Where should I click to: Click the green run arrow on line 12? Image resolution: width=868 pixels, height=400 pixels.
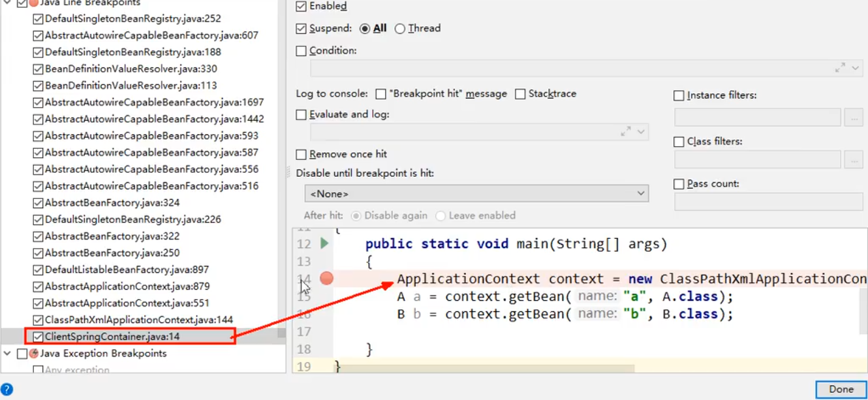pyautogui.click(x=324, y=243)
